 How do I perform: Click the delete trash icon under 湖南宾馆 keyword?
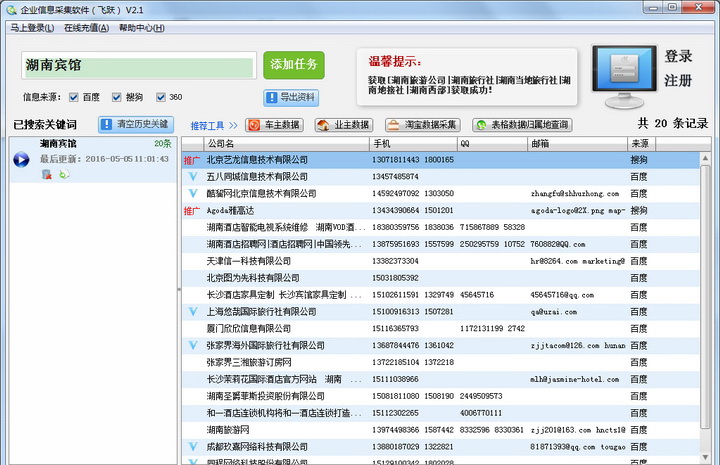point(46,174)
